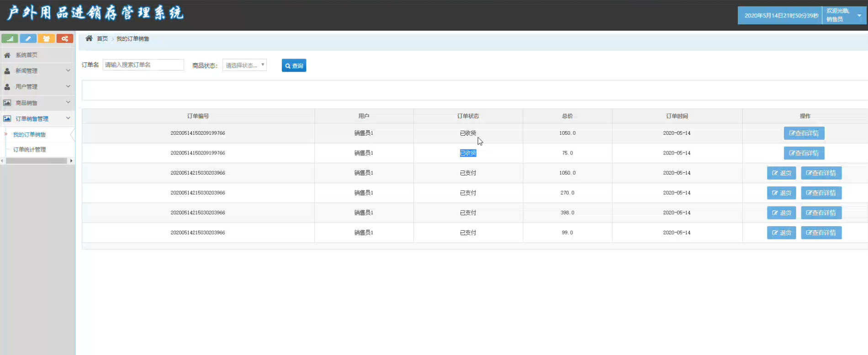This screenshot has height=355, width=868.
Task: Click the 订单时间 column header
Action: [x=677, y=116]
